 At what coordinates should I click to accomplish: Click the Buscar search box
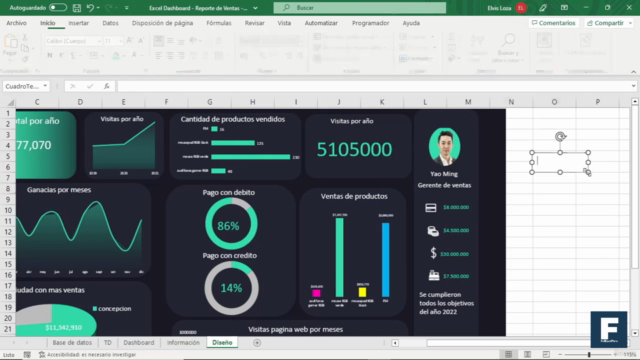point(360,8)
